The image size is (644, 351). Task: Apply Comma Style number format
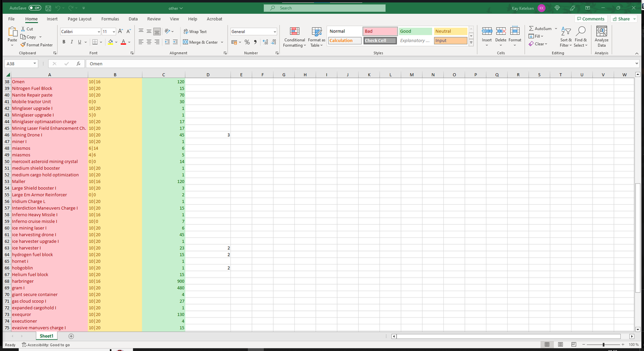coord(255,42)
